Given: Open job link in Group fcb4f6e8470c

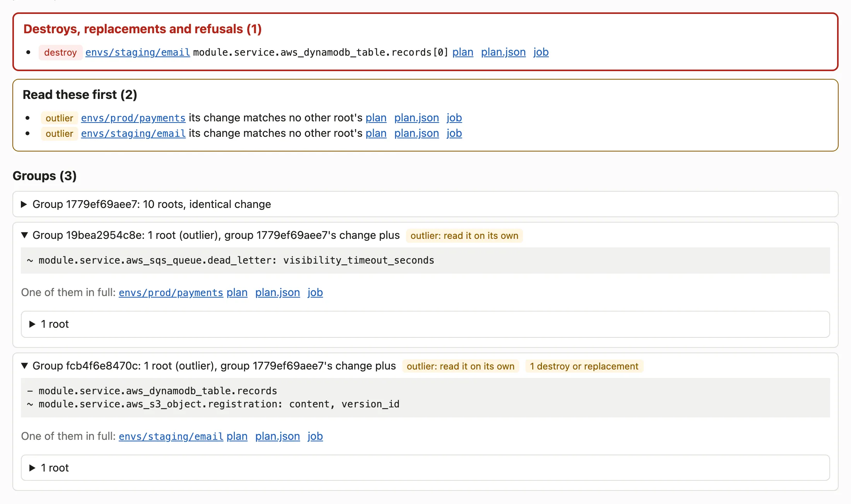Looking at the screenshot, I should [315, 436].
